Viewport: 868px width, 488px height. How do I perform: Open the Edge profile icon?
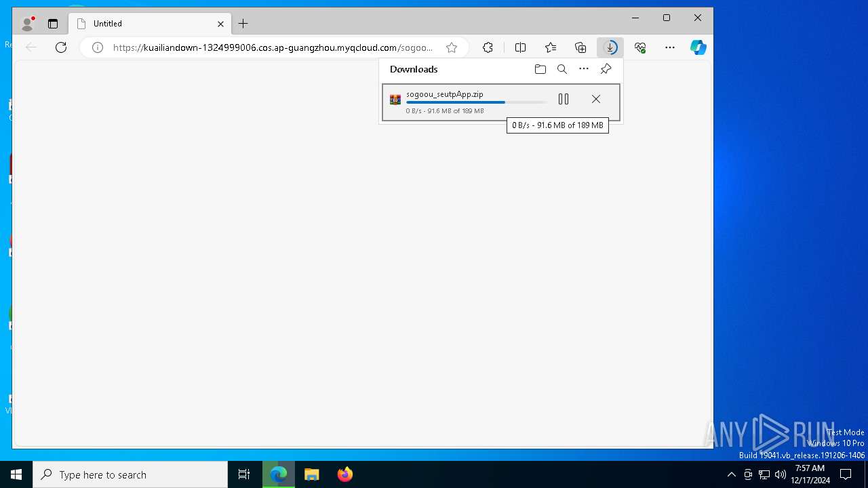(27, 24)
